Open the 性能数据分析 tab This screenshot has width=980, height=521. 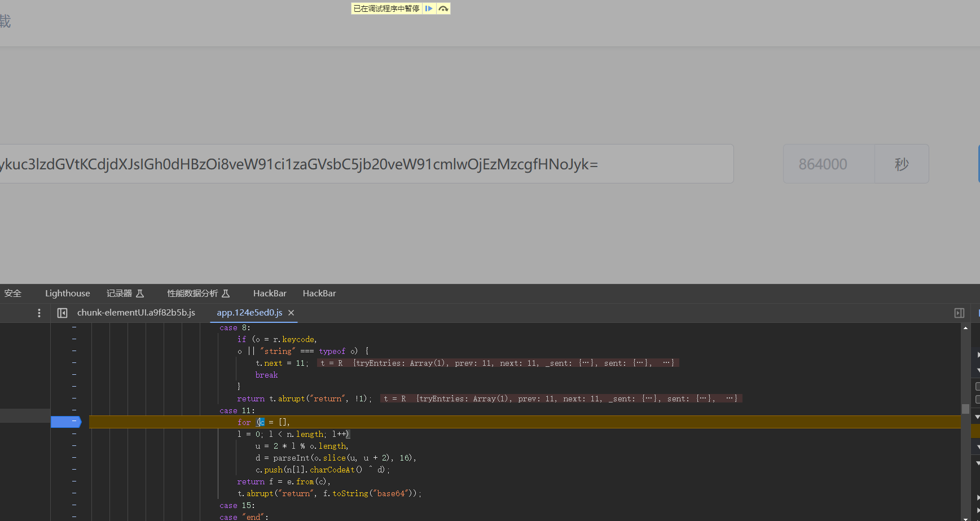(199, 293)
